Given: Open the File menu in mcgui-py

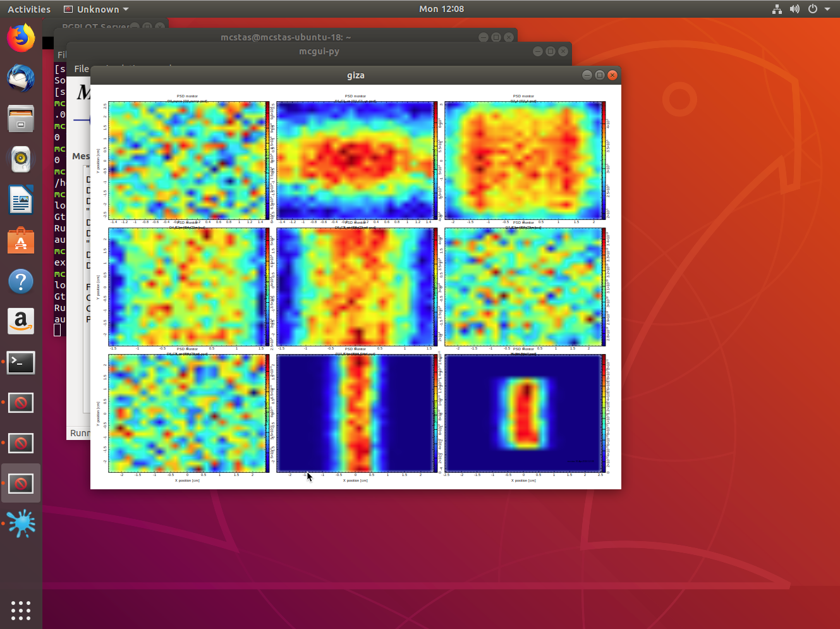Looking at the screenshot, I should point(82,69).
